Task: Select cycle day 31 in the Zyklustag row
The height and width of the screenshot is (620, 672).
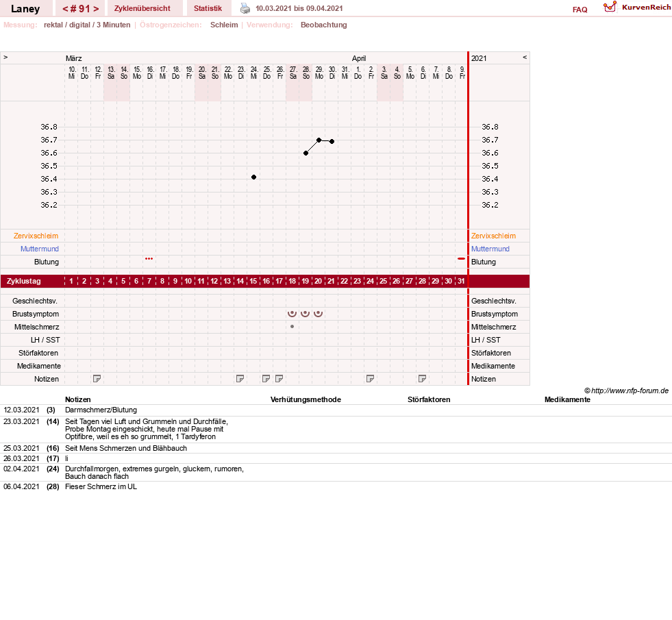Action: (461, 281)
